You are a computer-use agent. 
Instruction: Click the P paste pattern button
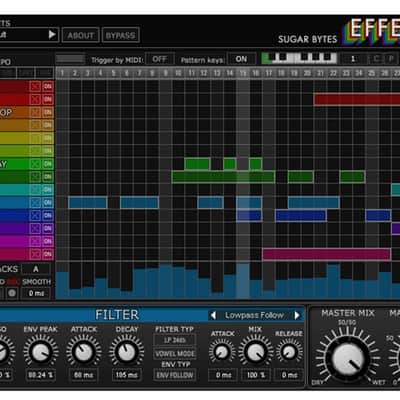pos(391,59)
